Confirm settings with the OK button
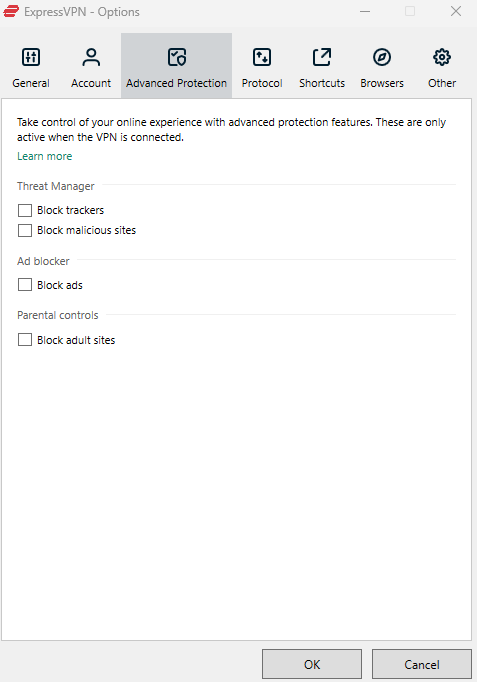 312,664
